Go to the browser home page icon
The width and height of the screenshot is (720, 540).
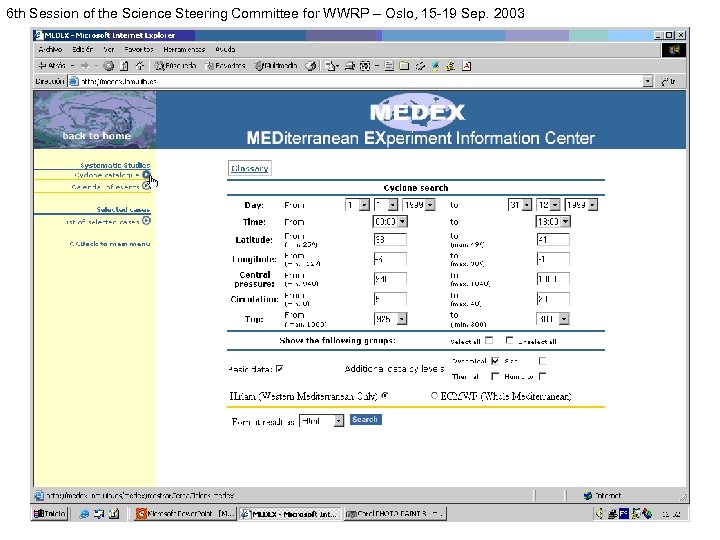(x=140, y=66)
